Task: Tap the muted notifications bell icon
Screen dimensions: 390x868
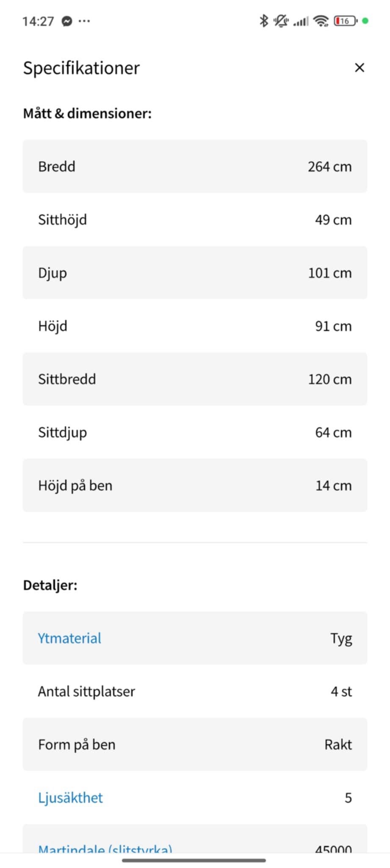Action: click(x=280, y=20)
